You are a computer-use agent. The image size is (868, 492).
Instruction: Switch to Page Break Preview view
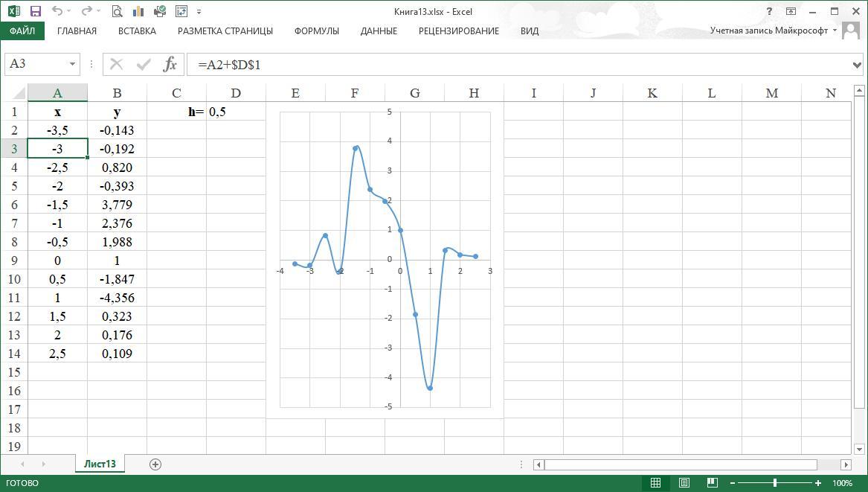pyautogui.click(x=712, y=483)
